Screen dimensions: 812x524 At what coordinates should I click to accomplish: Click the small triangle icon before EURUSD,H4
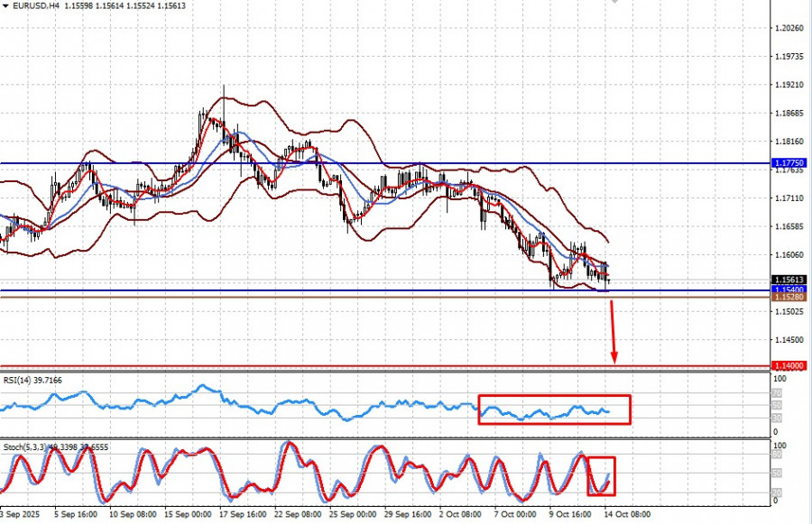(5, 5)
